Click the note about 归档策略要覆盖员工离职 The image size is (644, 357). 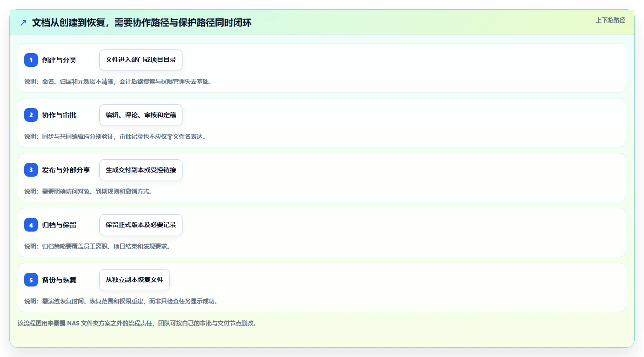97,246
